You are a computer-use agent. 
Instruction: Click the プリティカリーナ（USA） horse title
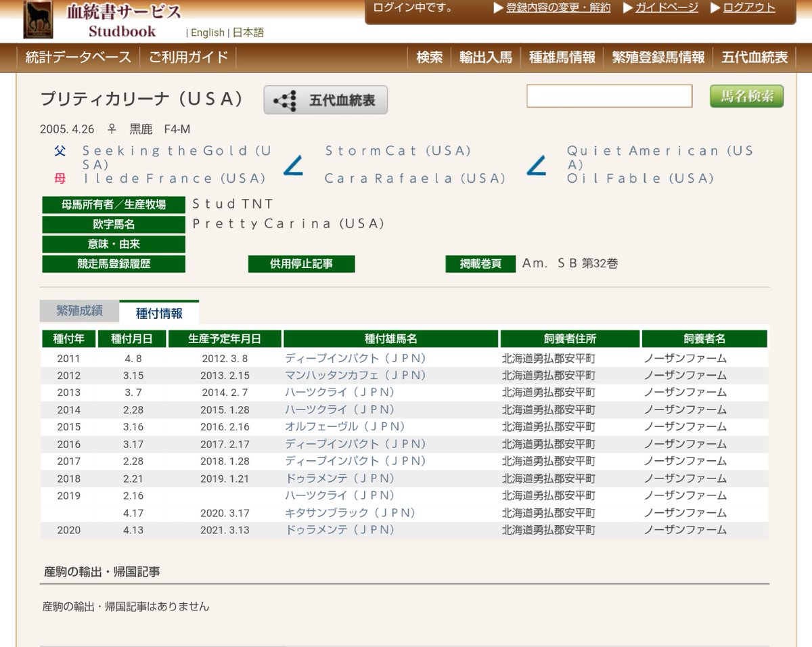[142, 99]
